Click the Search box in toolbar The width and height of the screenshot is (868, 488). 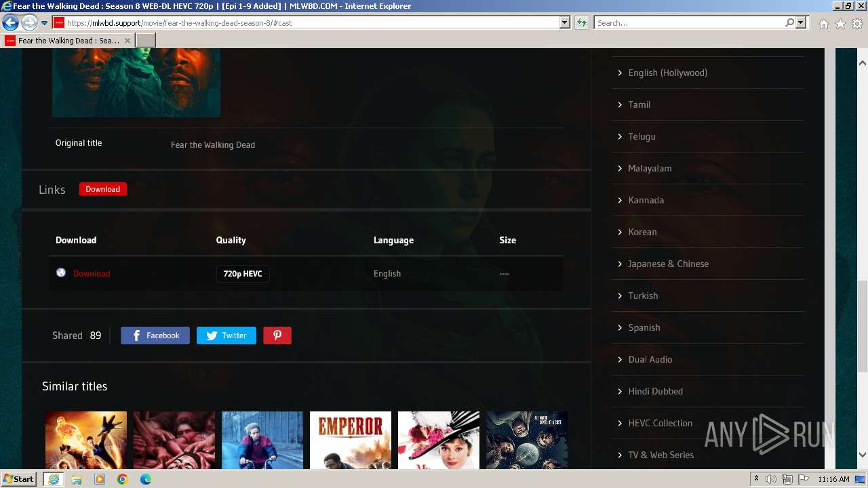[689, 22]
